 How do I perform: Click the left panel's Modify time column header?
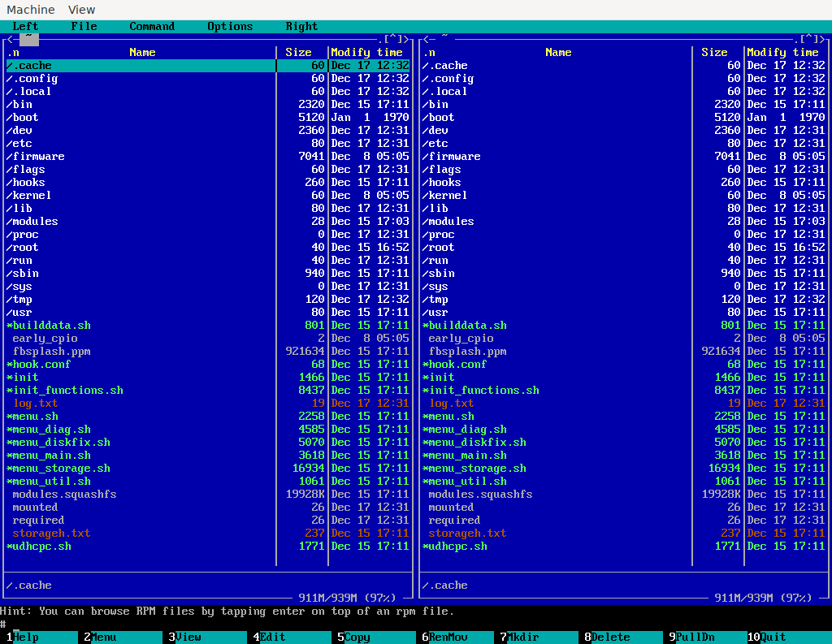click(x=366, y=53)
